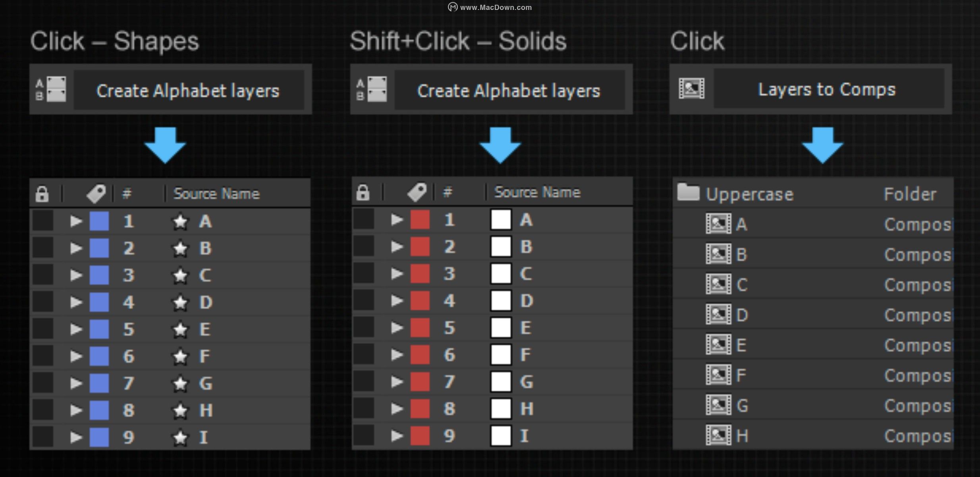
Task: Click the red label color swatch of layer 6
Action: (420, 354)
